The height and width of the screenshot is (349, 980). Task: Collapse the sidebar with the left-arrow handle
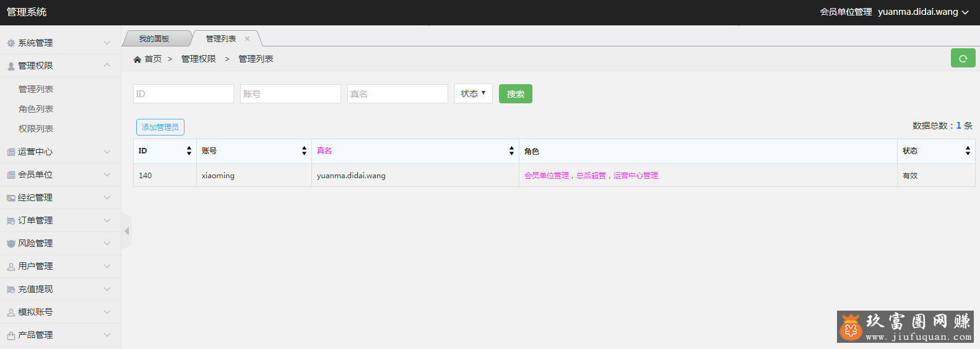coord(127,231)
